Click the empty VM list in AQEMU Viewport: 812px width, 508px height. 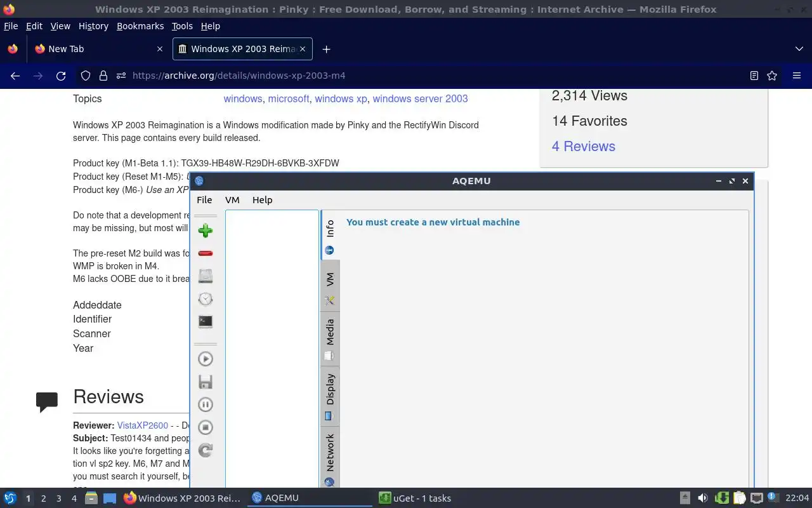point(272,349)
